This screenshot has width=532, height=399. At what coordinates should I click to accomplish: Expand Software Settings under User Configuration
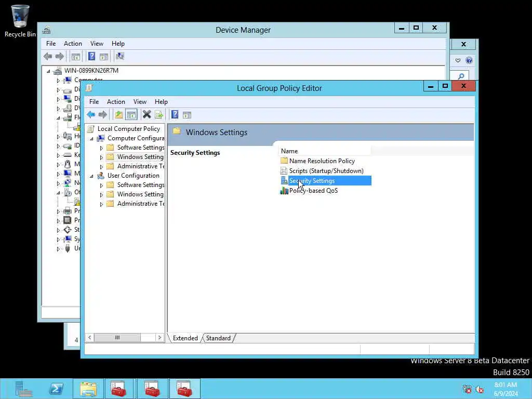point(101,185)
